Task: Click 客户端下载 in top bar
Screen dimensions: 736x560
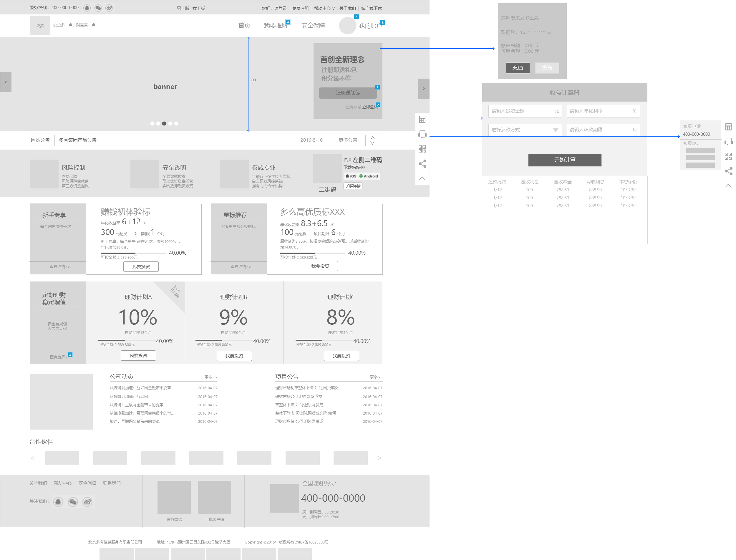Action: (371, 8)
